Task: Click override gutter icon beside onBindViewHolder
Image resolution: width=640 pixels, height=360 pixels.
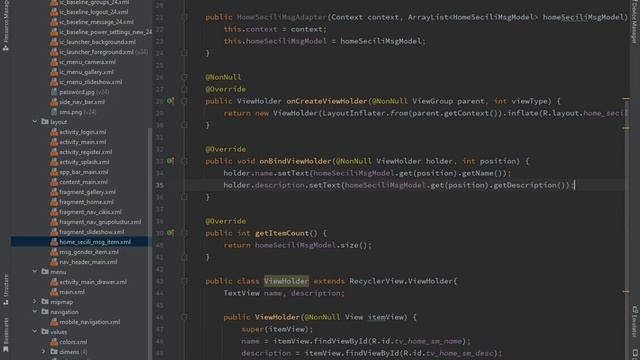Action: tap(170, 161)
